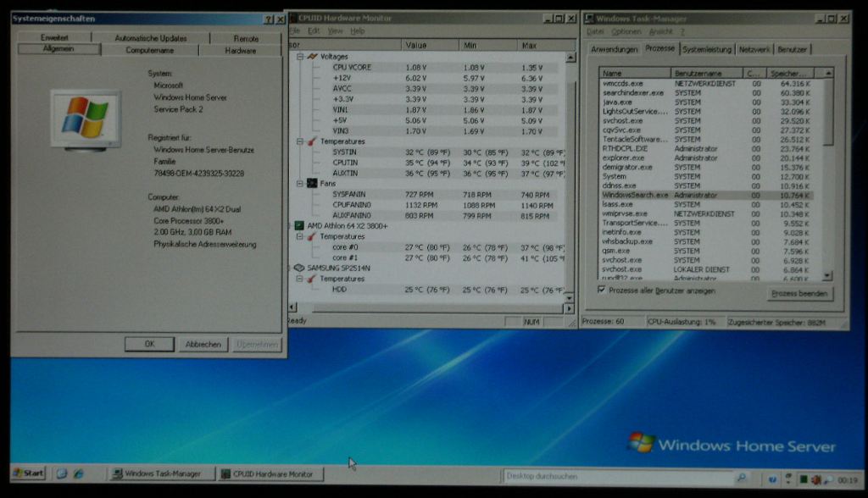Open Help menu in Hardware Monitor
The width and height of the screenshot is (868, 498).
tap(357, 30)
